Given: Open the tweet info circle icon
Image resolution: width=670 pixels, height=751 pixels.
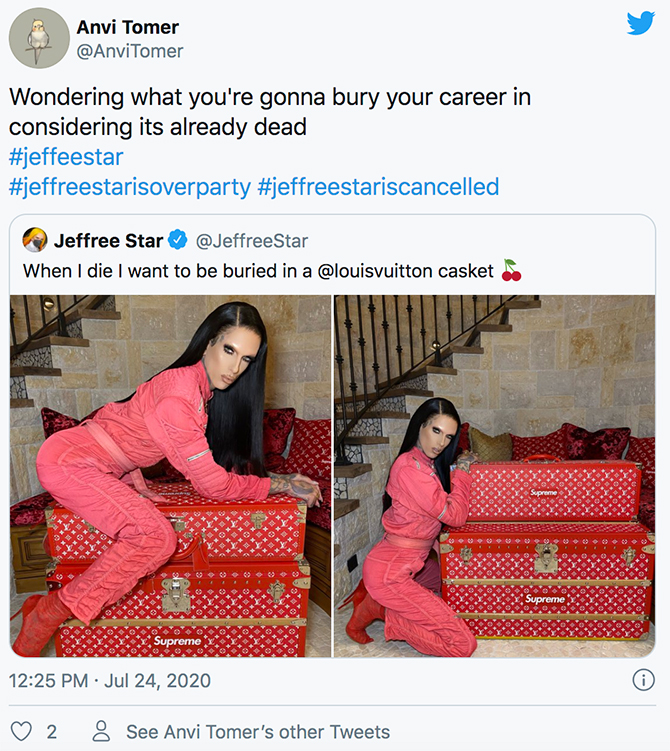Looking at the screenshot, I should 643,680.
